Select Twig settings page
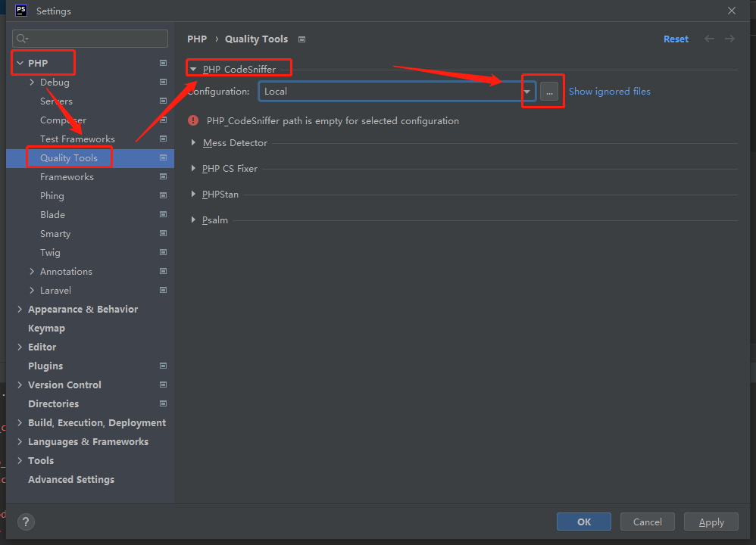 (x=50, y=253)
